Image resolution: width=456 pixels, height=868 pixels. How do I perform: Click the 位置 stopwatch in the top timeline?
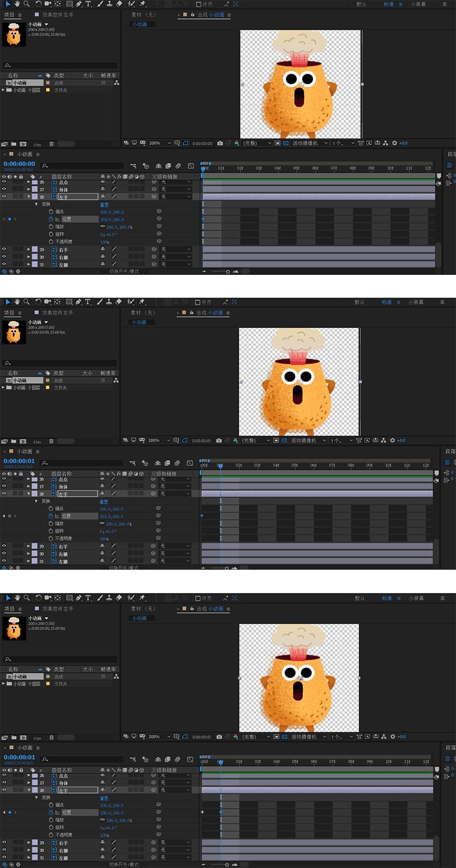pos(50,219)
